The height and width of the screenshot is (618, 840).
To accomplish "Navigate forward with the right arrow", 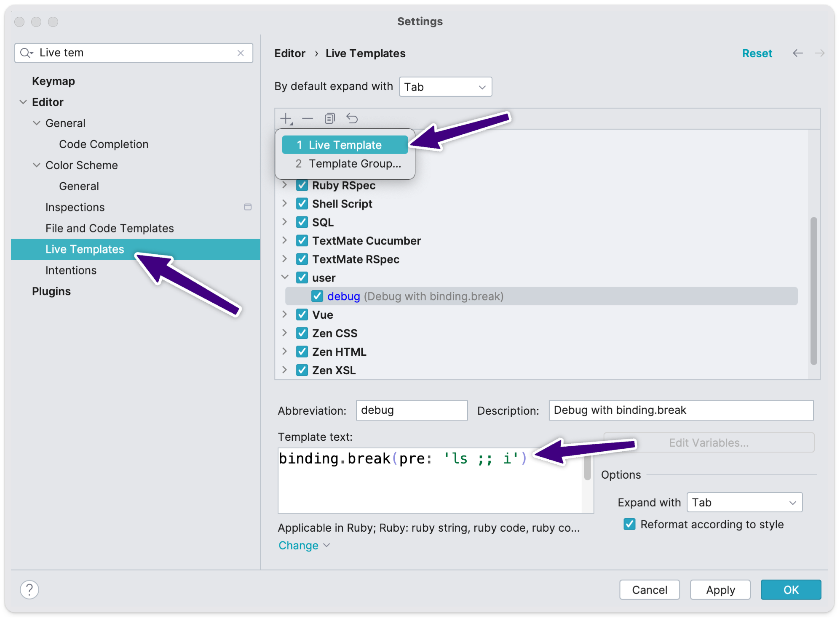I will (819, 53).
